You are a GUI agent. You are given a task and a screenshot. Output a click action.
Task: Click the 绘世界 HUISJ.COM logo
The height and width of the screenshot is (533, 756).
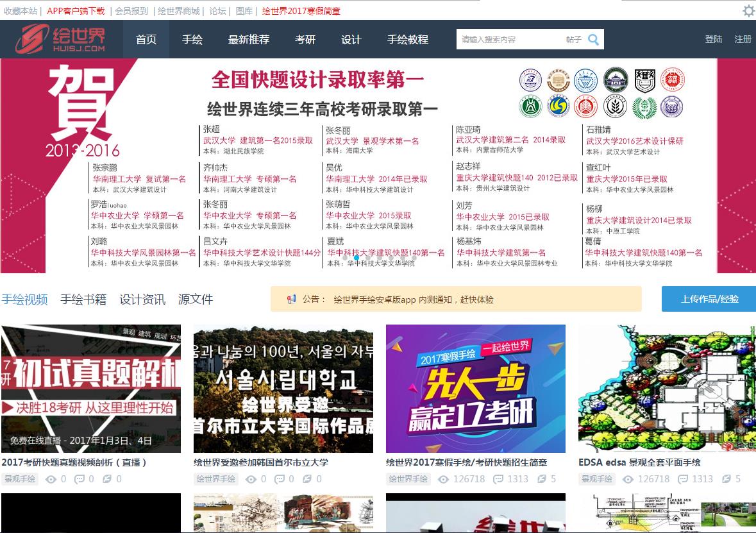60,38
